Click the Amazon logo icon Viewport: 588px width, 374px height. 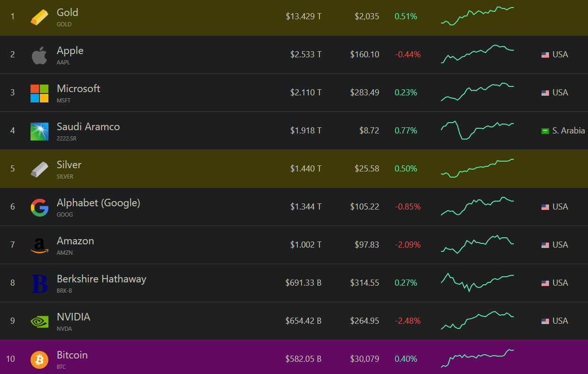click(39, 245)
